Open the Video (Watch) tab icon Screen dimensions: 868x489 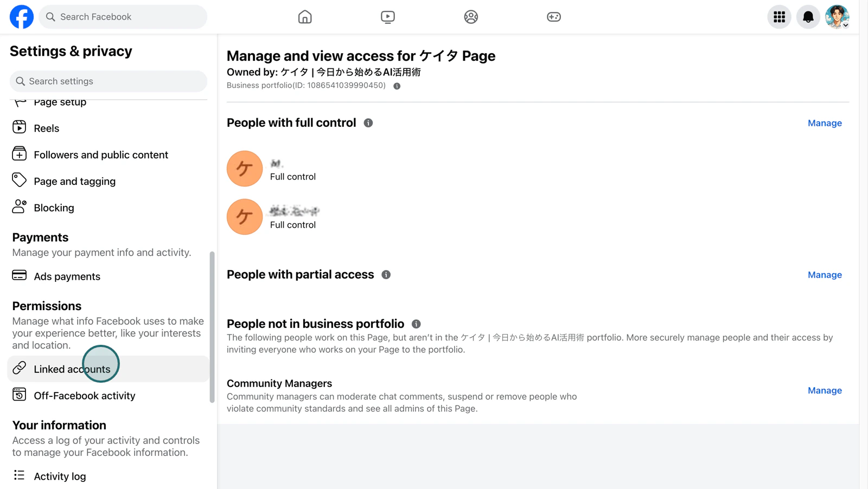388,17
